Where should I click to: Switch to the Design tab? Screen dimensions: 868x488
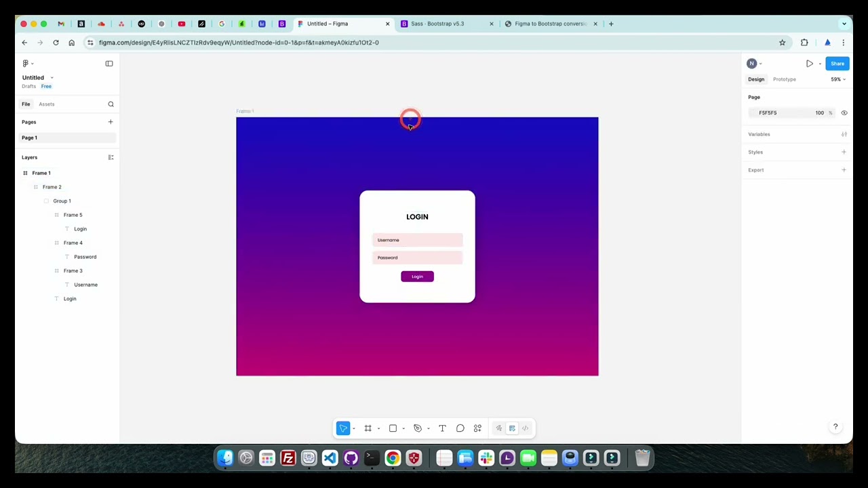[756, 79]
